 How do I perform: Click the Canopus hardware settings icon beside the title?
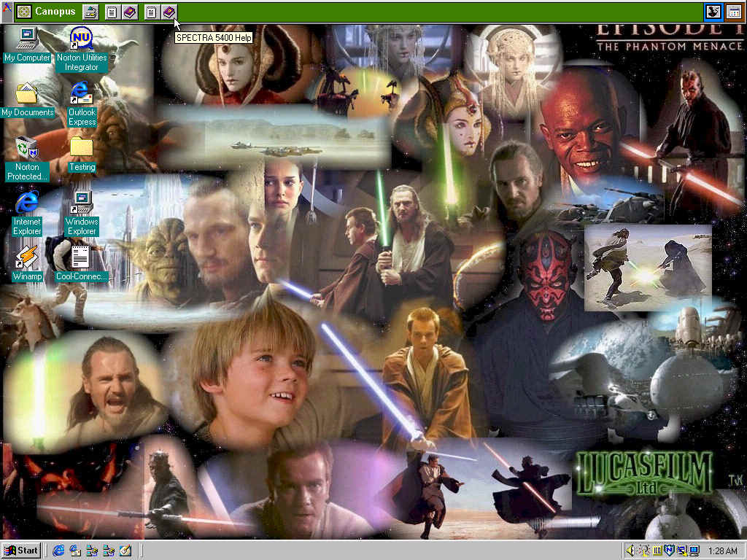pos(90,12)
